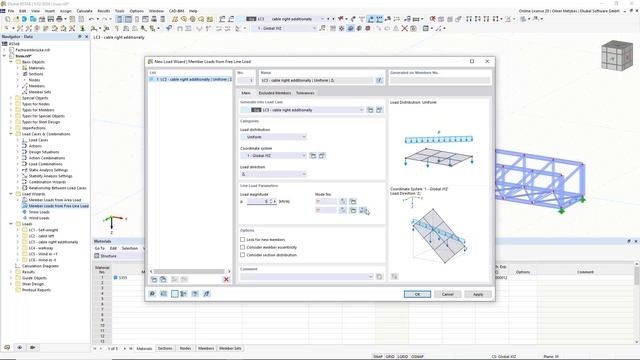The image size is (640, 360).
Task: Click the first Node No. input field
Action: (326, 201)
